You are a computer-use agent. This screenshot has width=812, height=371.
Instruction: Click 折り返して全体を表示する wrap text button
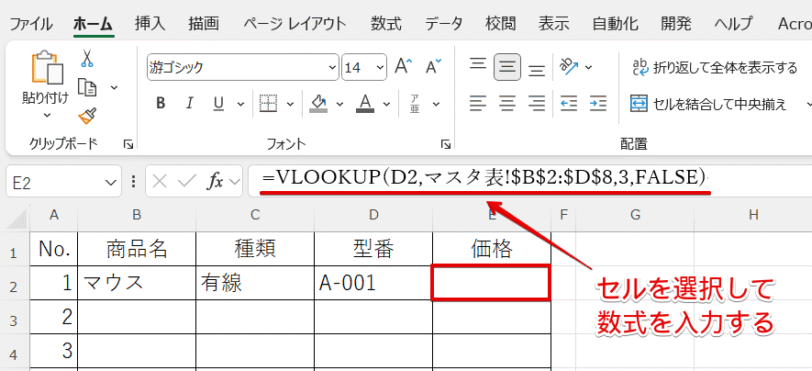coord(715,67)
